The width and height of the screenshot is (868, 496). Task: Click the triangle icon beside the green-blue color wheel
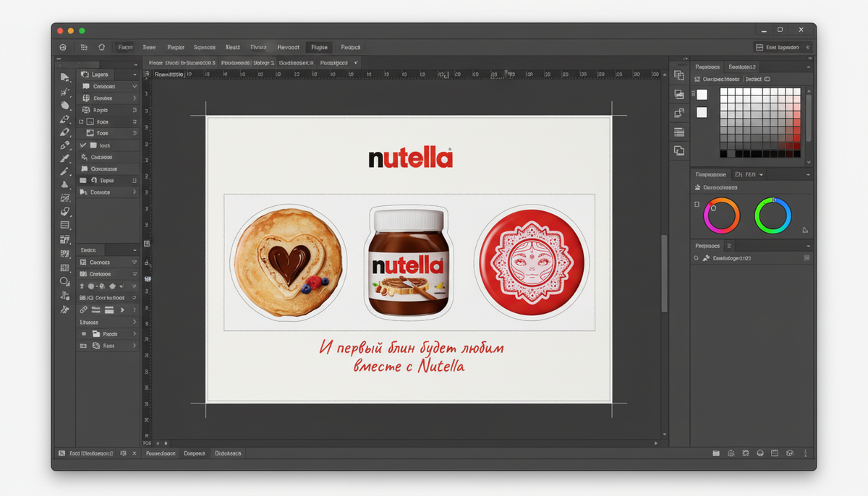coord(804,230)
